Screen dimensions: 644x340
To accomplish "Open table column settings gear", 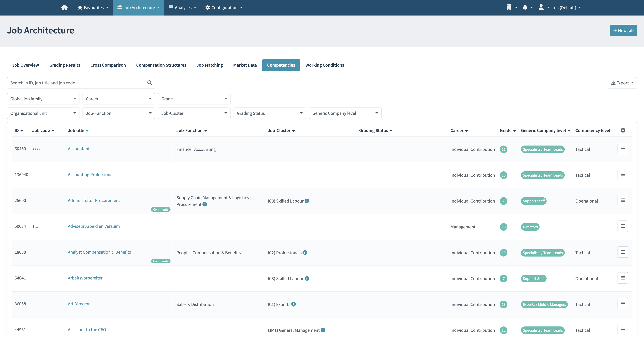I will [623, 130].
